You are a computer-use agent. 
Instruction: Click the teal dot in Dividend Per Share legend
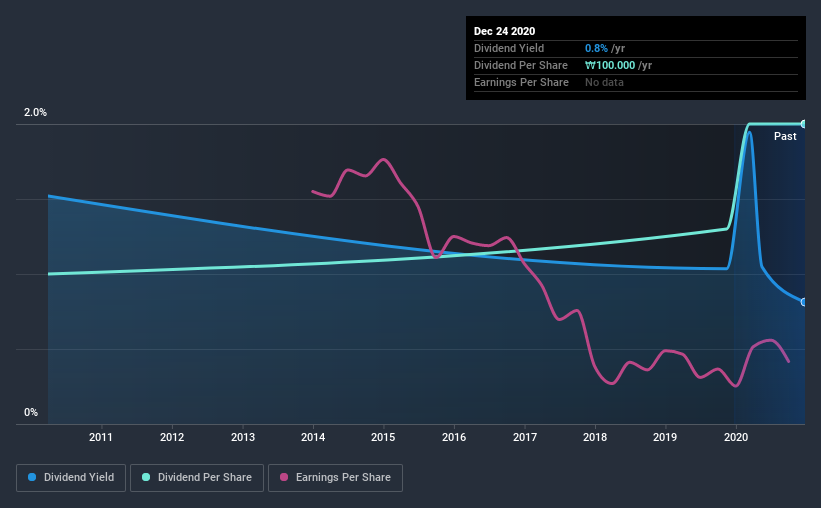tap(146, 477)
